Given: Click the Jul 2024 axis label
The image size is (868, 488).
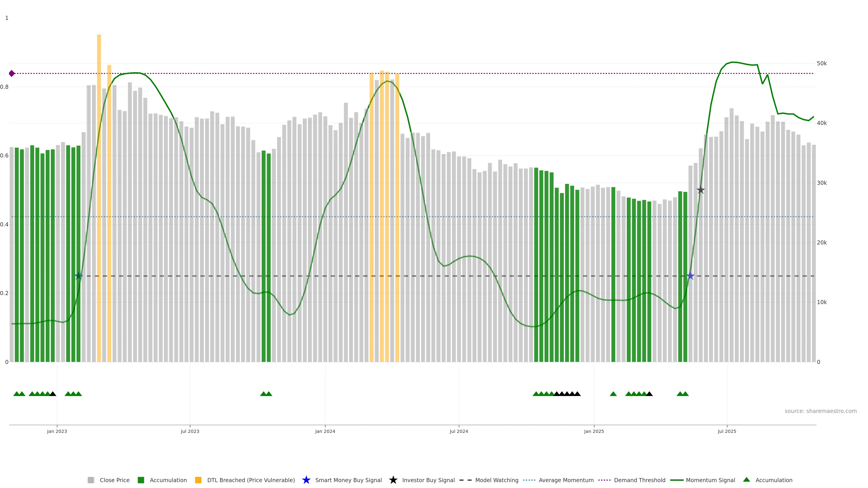Looking at the screenshot, I should pyautogui.click(x=459, y=431).
